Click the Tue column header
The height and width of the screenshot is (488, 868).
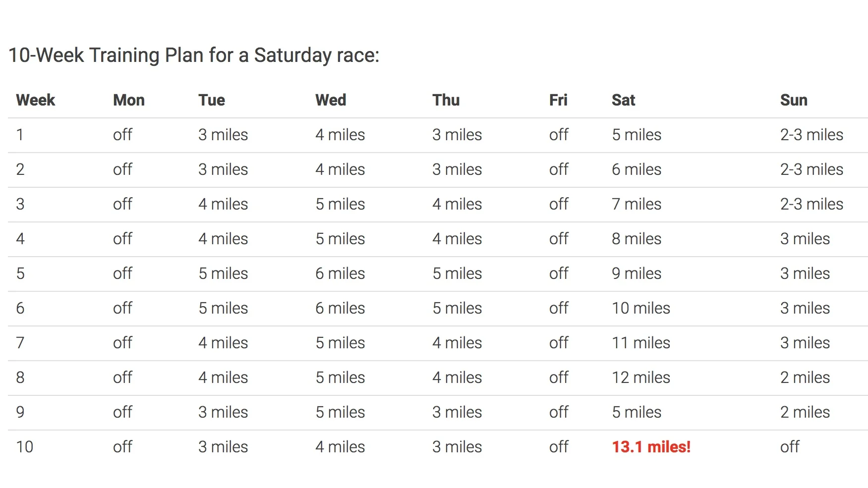[x=212, y=100]
